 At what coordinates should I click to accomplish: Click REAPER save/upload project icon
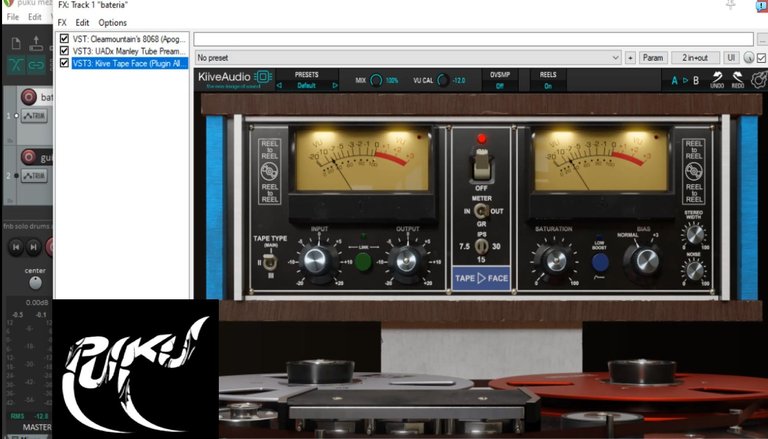pos(36,43)
